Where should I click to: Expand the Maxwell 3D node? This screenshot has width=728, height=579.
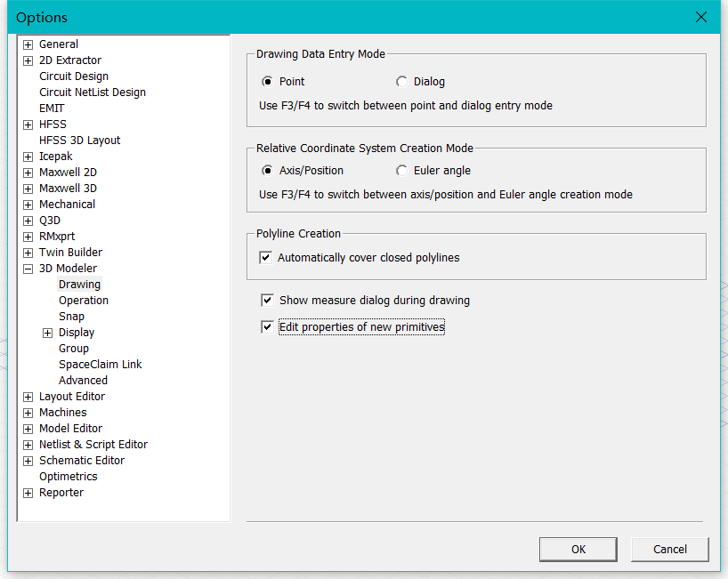coord(28,189)
